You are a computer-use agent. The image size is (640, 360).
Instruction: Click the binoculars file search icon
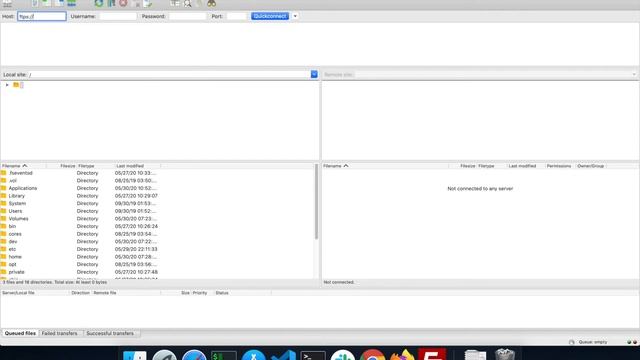(x=211, y=3)
